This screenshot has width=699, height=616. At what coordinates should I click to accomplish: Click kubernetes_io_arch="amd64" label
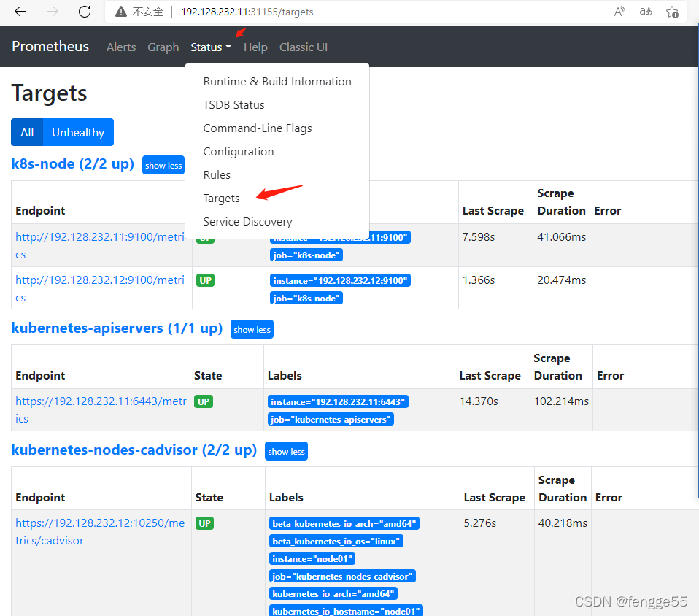point(333,593)
